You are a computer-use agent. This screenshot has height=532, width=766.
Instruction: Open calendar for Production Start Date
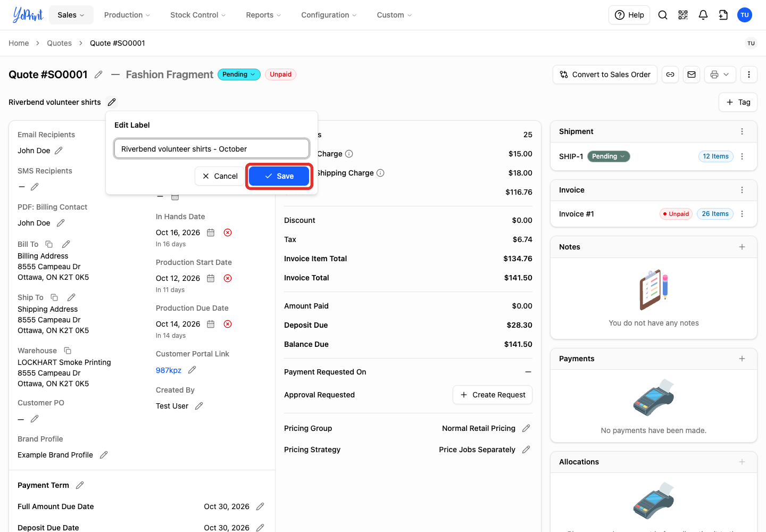[x=211, y=278]
